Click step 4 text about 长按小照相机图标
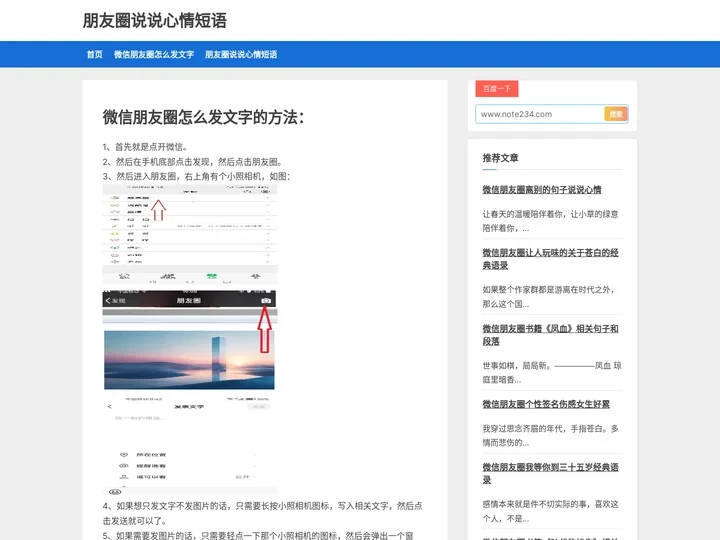Viewport: 720px width, 540px height. [x=262, y=513]
